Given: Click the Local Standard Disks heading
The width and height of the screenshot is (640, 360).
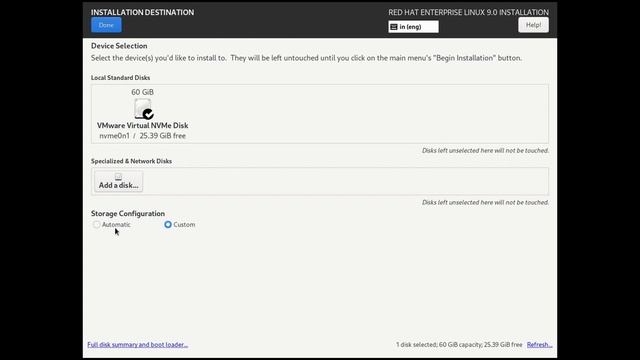Looking at the screenshot, I should [120, 78].
